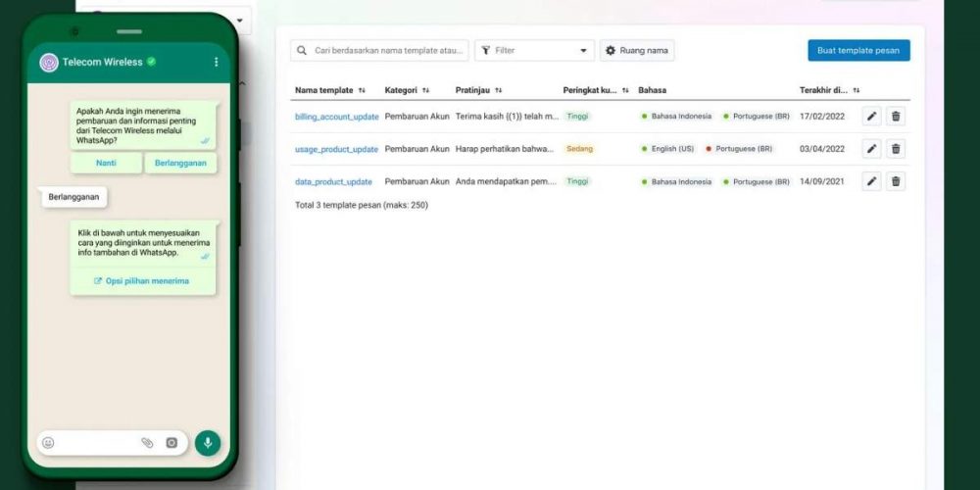The image size is (980, 490).
Task: Click the Buat template pesan button
Action: (x=858, y=50)
